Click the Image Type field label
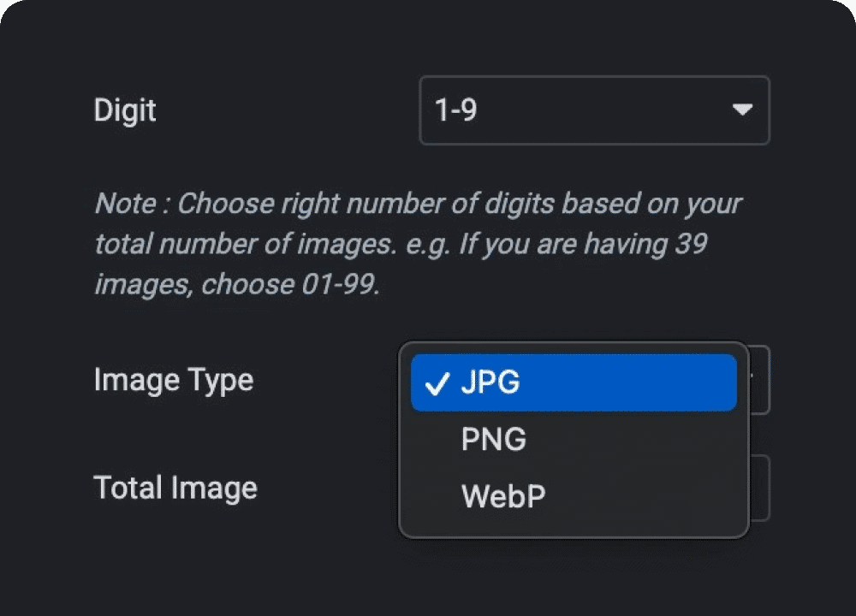Screen dimensions: 856x616 (173, 379)
